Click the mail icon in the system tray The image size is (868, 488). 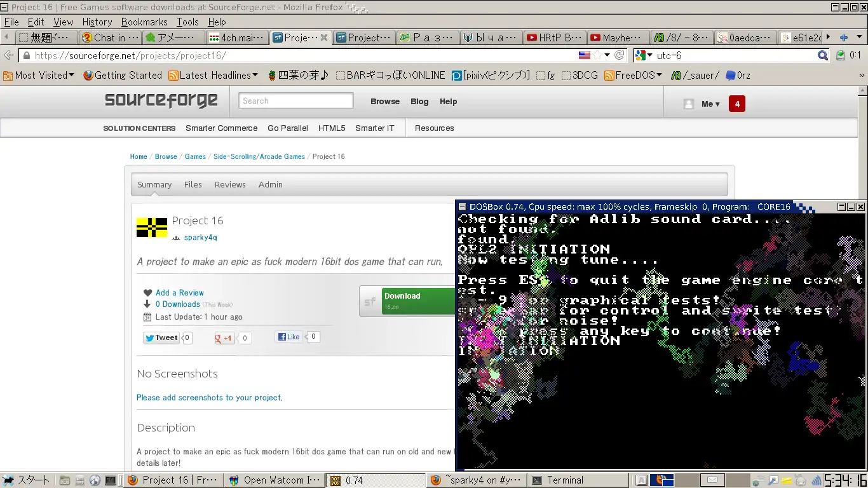point(712,480)
